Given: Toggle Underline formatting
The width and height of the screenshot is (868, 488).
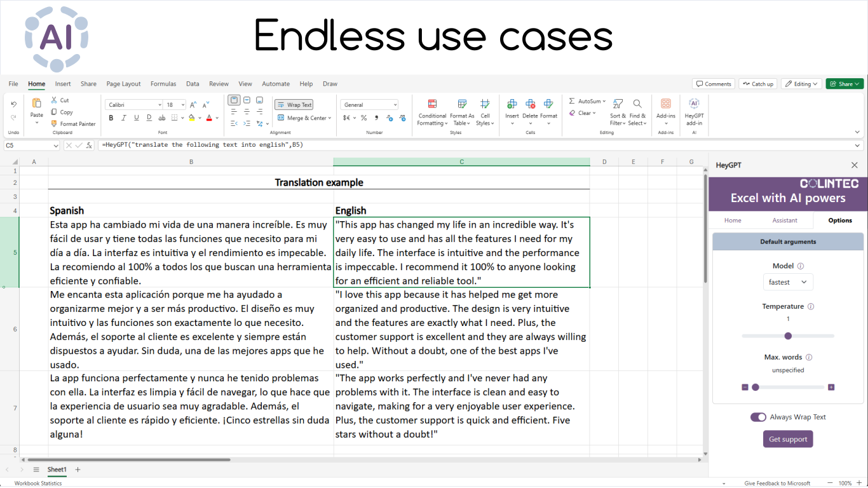Looking at the screenshot, I should pyautogui.click(x=136, y=118).
